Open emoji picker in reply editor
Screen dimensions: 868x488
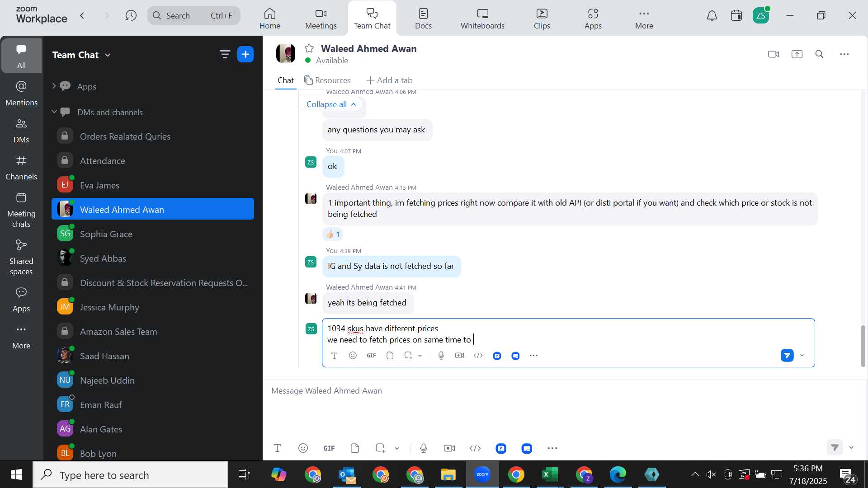tap(353, 356)
